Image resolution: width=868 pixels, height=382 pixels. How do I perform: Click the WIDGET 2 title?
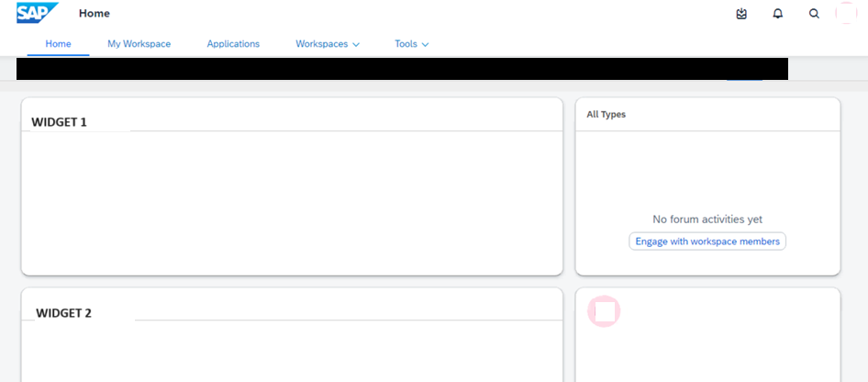[x=63, y=313]
